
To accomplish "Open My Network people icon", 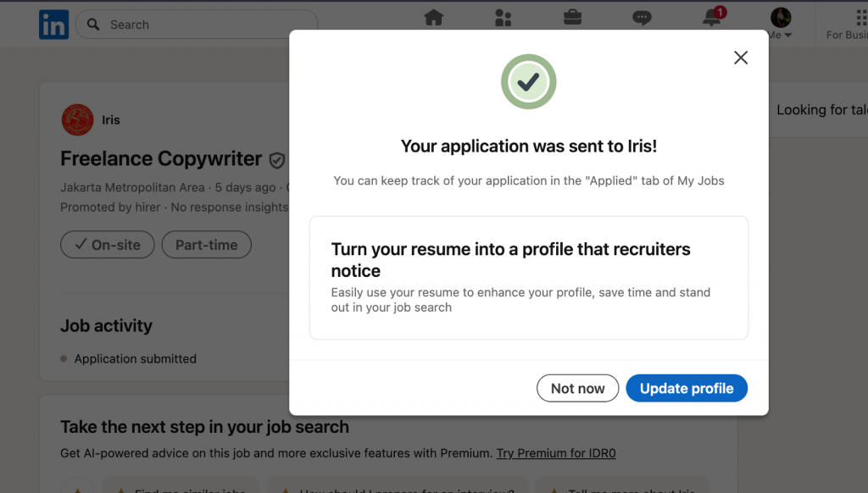I will [504, 18].
